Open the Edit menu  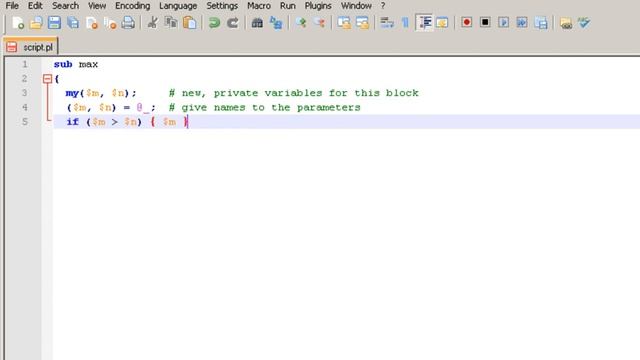(35, 6)
